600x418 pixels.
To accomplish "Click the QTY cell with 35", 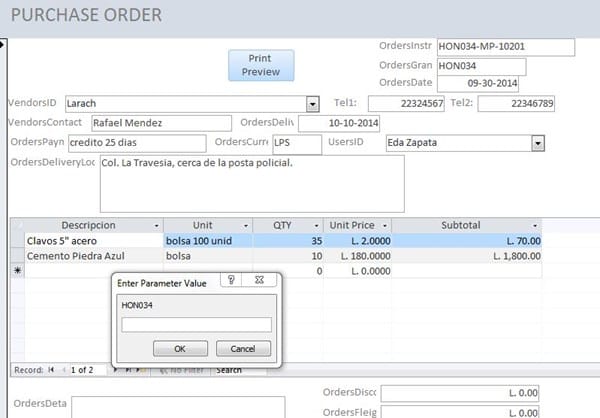I will 288,241.
